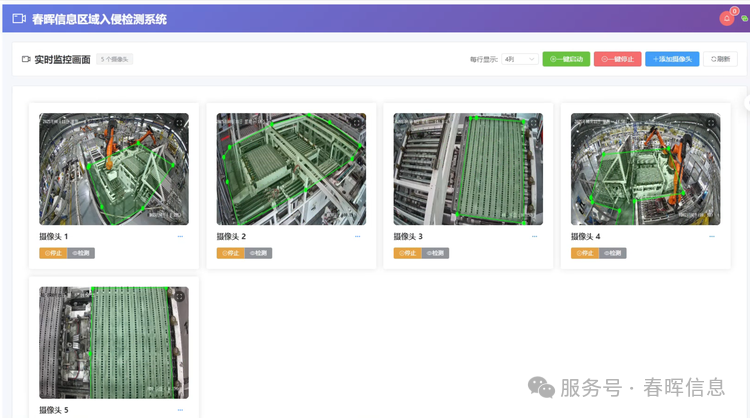Maximize the Camera 4 video feed
Viewport: 750px width, 418px height.
[x=711, y=123]
